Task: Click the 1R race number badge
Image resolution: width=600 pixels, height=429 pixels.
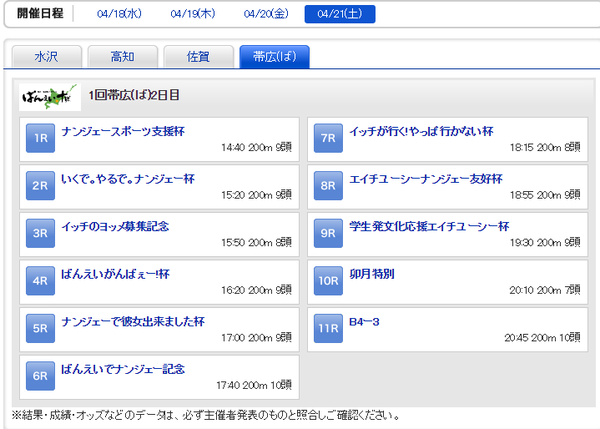Action: click(40, 138)
